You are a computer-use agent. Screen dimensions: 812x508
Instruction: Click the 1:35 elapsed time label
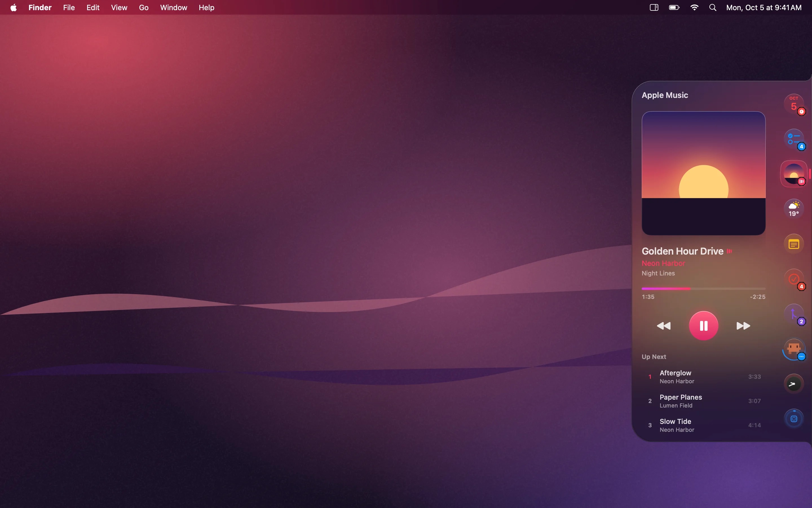(648, 297)
